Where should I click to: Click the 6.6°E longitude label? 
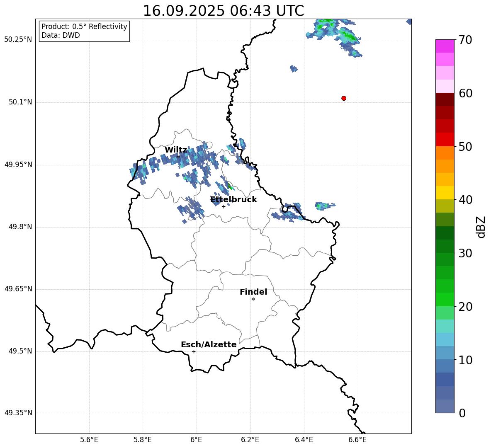(x=357, y=440)
